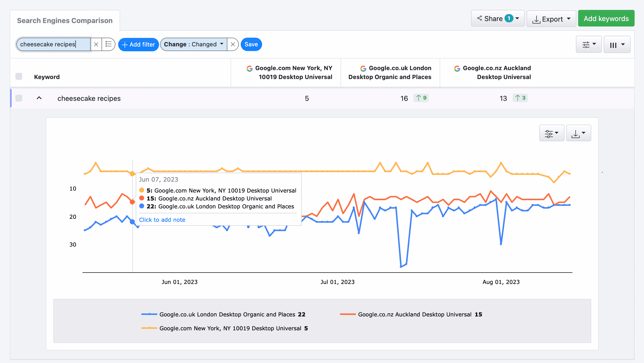The width and height of the screenshot is (644, 363).
Task: Open the Change: Changed filter dropdown
Action: pyautogui.click(x=193, y=44)
